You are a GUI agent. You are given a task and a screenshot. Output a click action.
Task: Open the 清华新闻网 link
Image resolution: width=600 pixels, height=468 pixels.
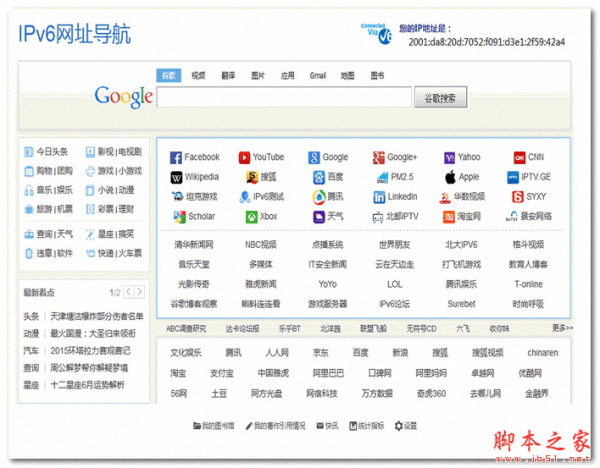[x=194, y=245]
